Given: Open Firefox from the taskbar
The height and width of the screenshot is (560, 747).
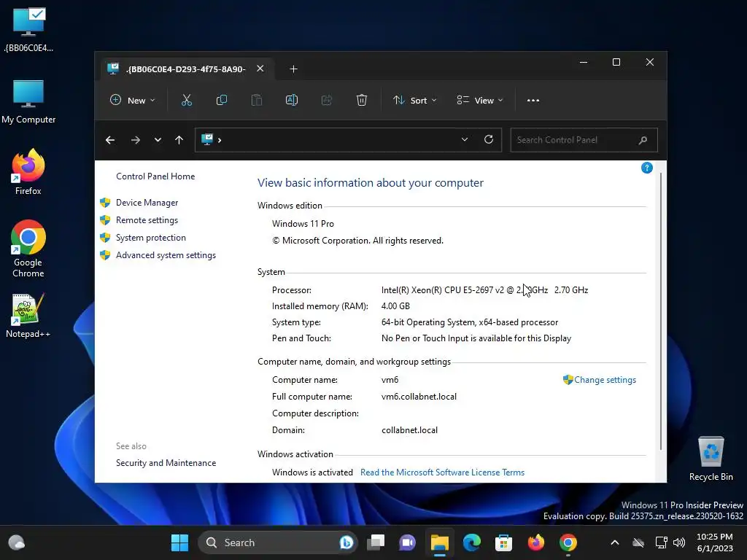Looking at the screenshot, I should 536,542.
